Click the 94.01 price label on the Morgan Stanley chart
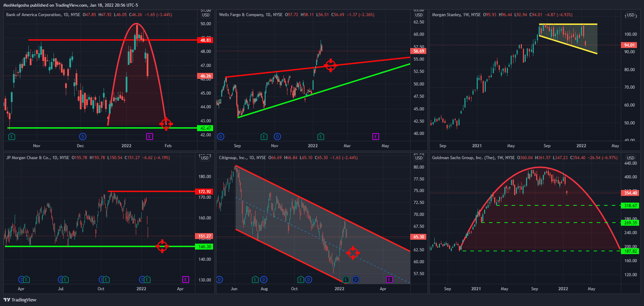Viewport: 644px width, 306px height. point(629,45)
